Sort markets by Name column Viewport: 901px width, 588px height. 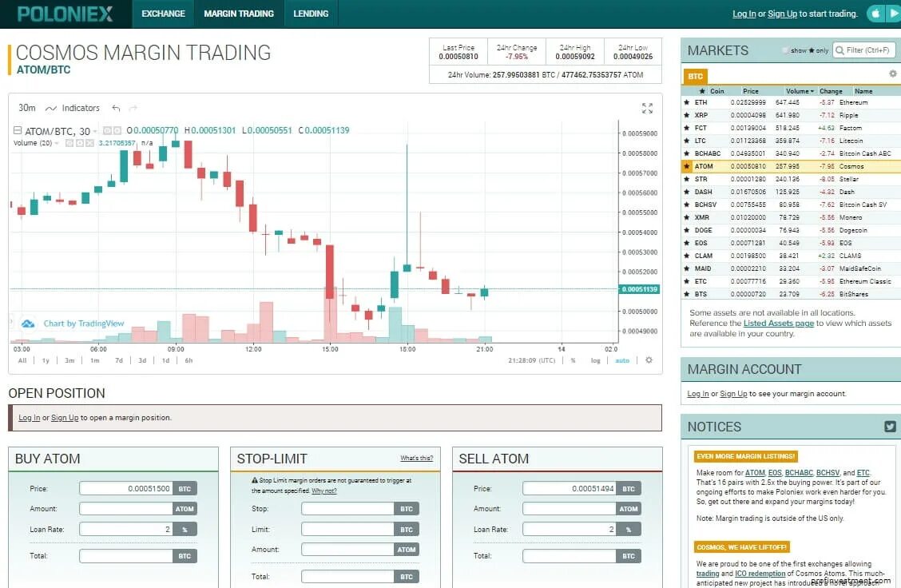[x=863, y=91]
